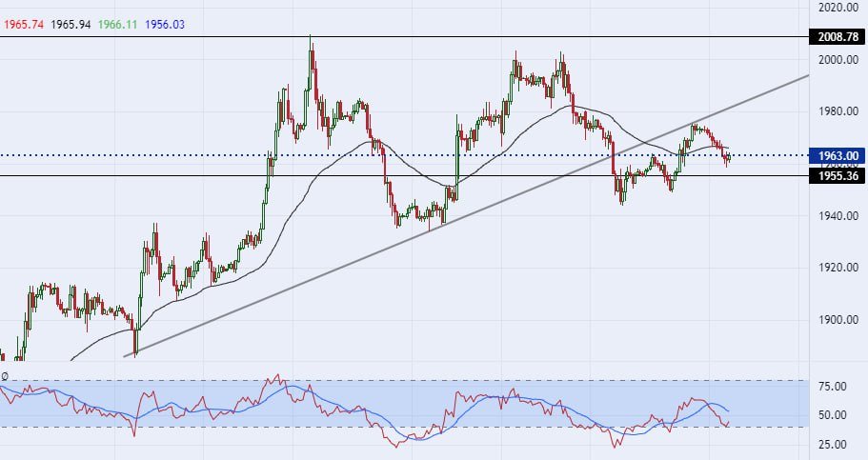Click the Ø symbol in indicator pane
Screen dimensions: 868x460
(5, 376)
